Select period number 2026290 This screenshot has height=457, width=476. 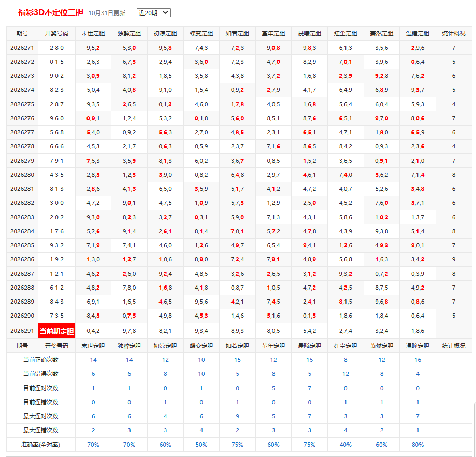pos(22,316)
